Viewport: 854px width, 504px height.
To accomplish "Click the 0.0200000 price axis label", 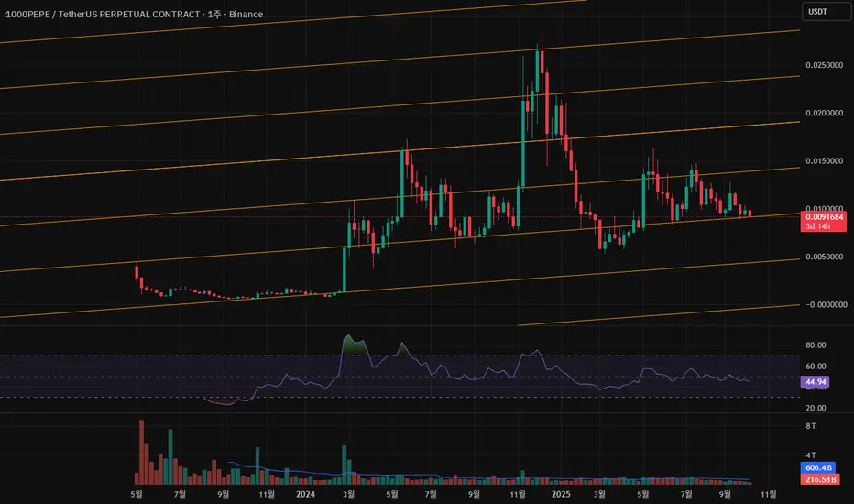I will pyautogui.click(x=824, y=114).
